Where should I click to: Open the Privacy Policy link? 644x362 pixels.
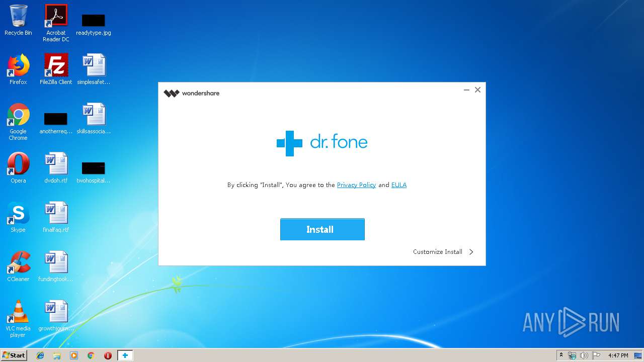[x=356, y=185]
